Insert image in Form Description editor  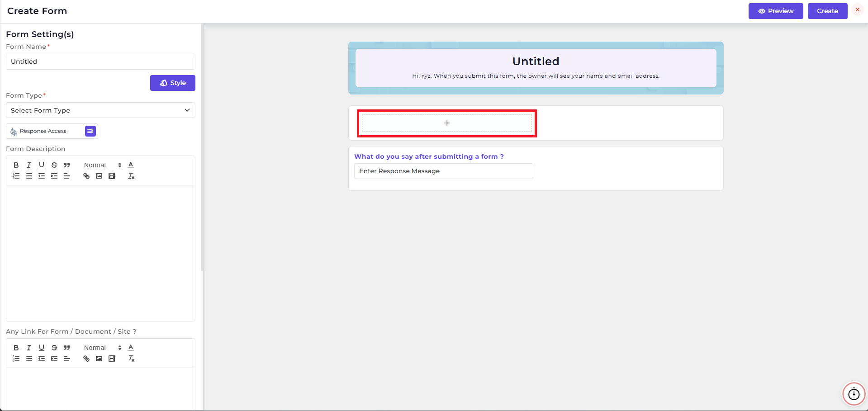pyautogui.click(x=99, y=176)
